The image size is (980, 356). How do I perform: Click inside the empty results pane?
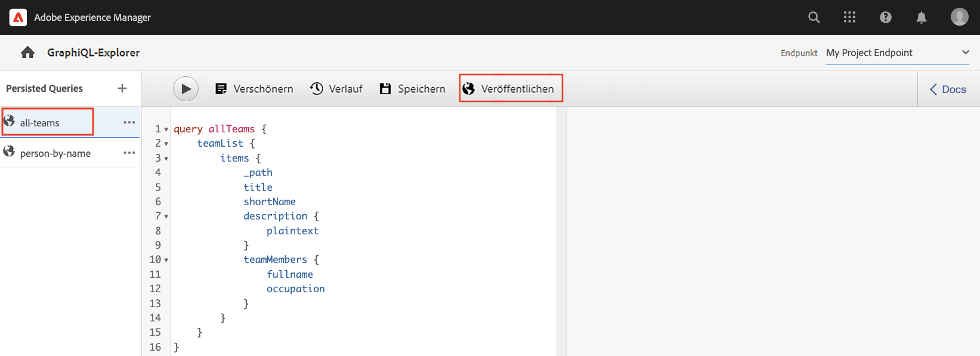pos(773,231)
